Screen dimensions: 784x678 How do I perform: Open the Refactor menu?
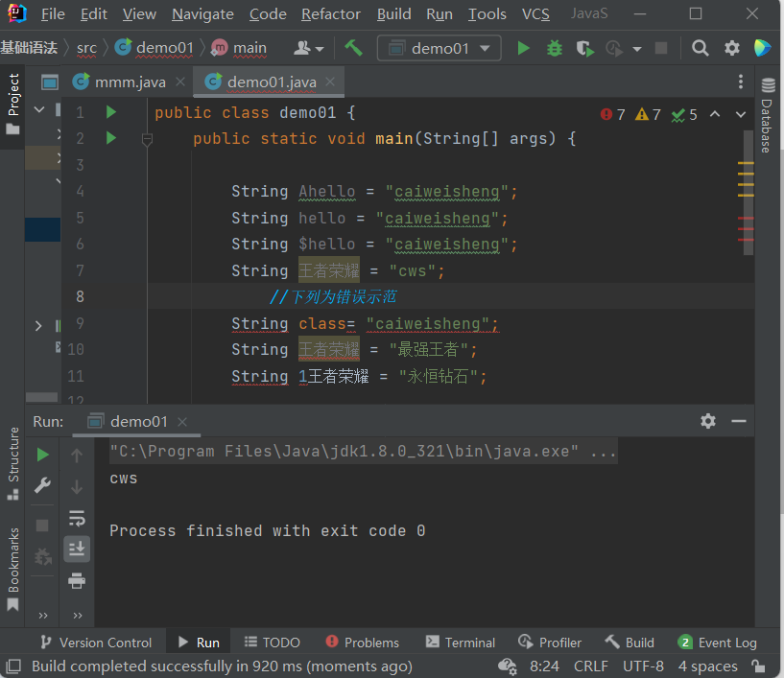[x=330, y=14]
